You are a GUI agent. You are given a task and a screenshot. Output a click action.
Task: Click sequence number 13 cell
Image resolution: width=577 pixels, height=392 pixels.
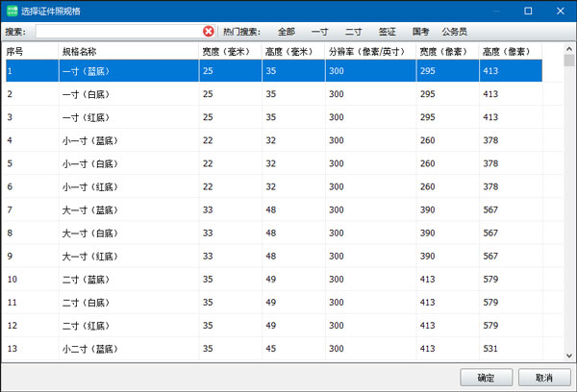pos(13,349)
